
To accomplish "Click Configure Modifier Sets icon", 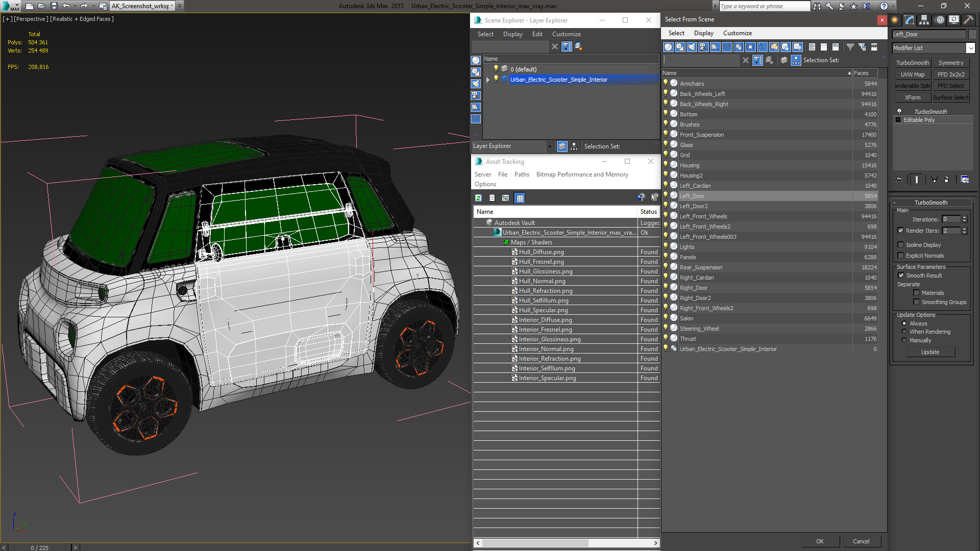I will pos(965,180).
